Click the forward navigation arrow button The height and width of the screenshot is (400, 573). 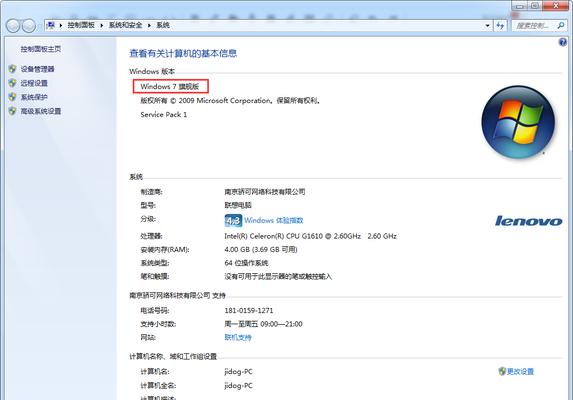29,26
